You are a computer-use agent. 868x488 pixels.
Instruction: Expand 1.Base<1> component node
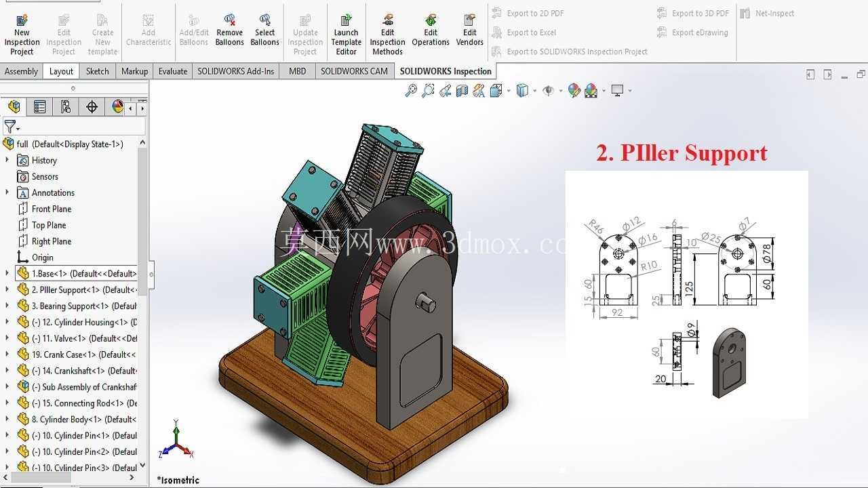[x=7, y=273]
